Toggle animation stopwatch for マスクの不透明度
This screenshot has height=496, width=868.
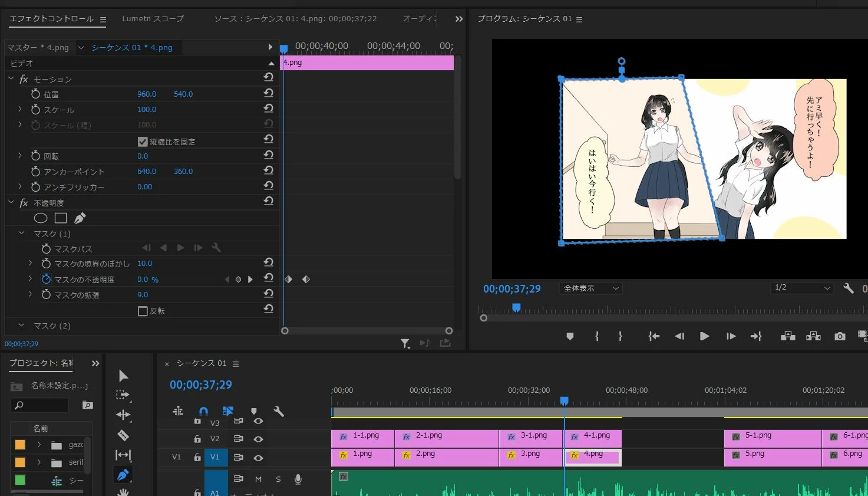46,279
